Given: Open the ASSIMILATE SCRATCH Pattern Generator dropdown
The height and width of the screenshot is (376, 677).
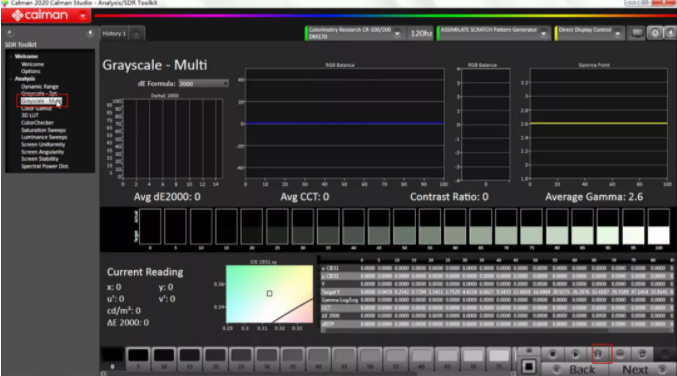Looking at the screenshot, I should pyautogui.click(x=543, y=33).
